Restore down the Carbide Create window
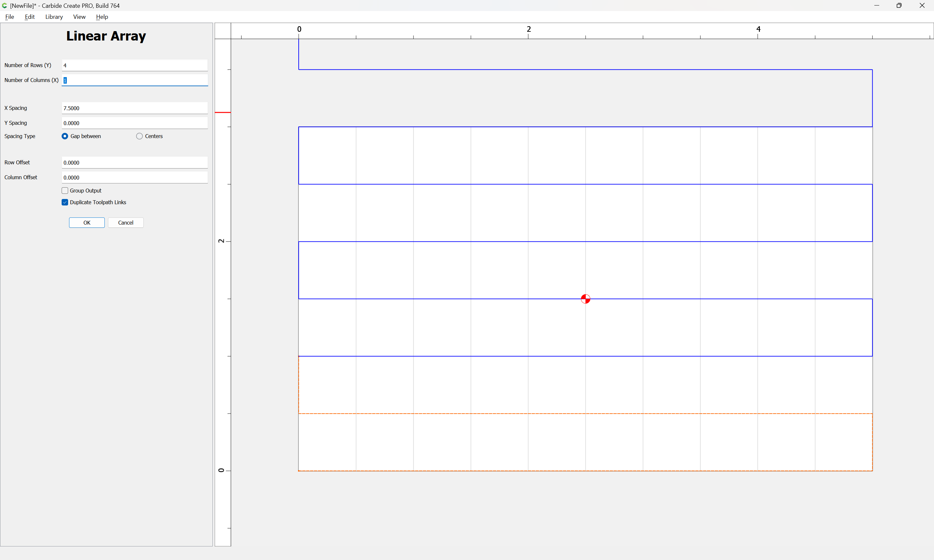Image resolution: width=934 pixels, height=560 pixels. 899,6
